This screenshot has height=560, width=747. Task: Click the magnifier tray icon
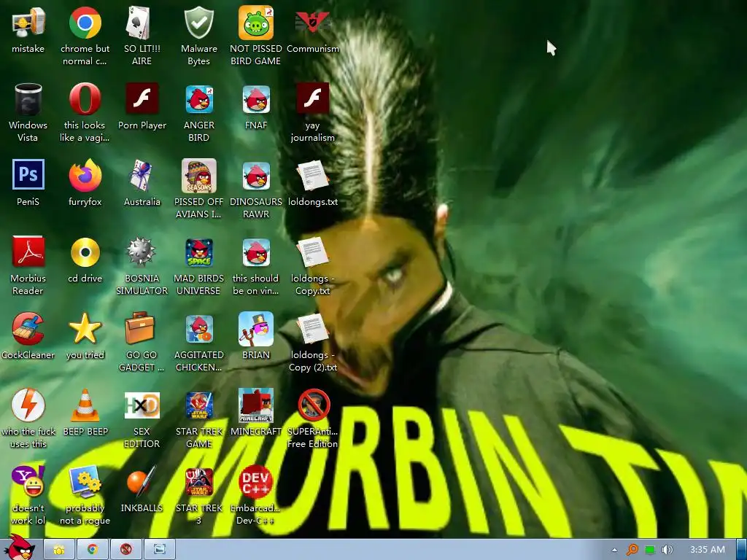(632, 550)
